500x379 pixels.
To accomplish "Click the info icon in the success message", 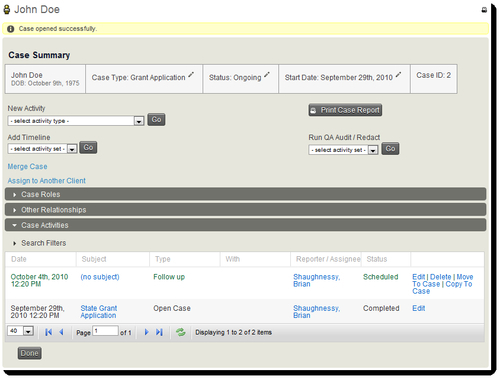I will pyautogui.click(x=11, y=29).
